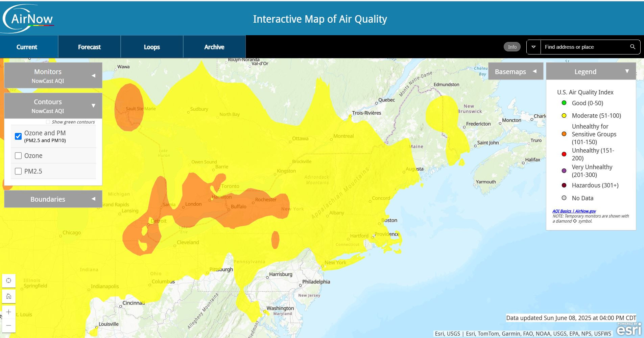
Task: Click the Info button
Action: pos(512,47)
